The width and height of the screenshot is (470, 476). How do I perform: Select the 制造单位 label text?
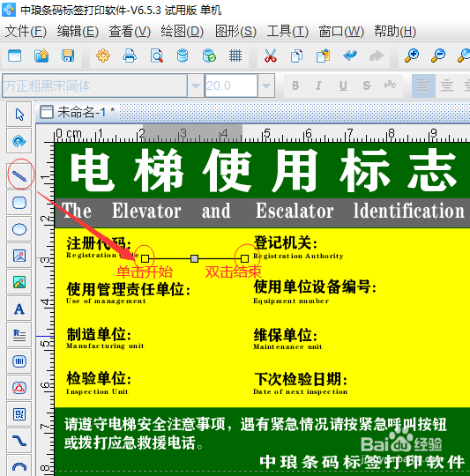coord(99,334)
